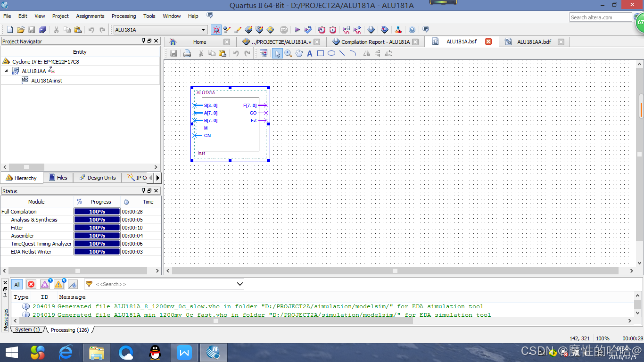Image resolution: width=644 pixels, height=362 pixels.
Task: Toggle the Warning messages filter
Action: tap(59, 284)
